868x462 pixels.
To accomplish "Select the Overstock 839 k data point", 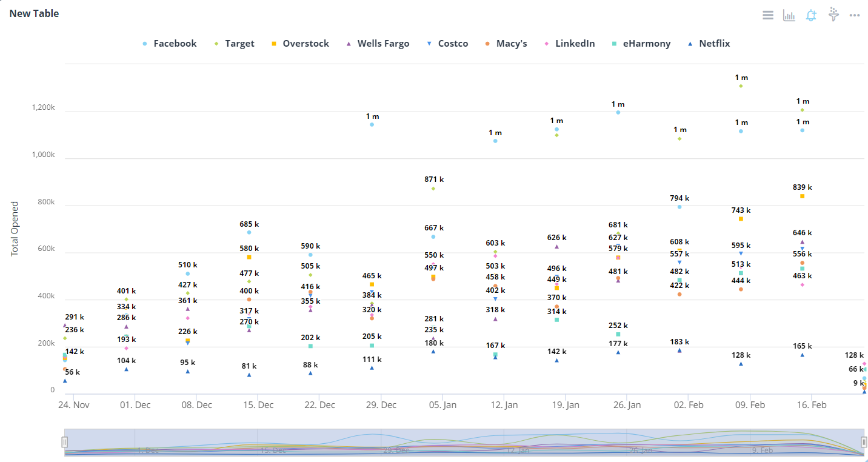I will coord(803,196).
